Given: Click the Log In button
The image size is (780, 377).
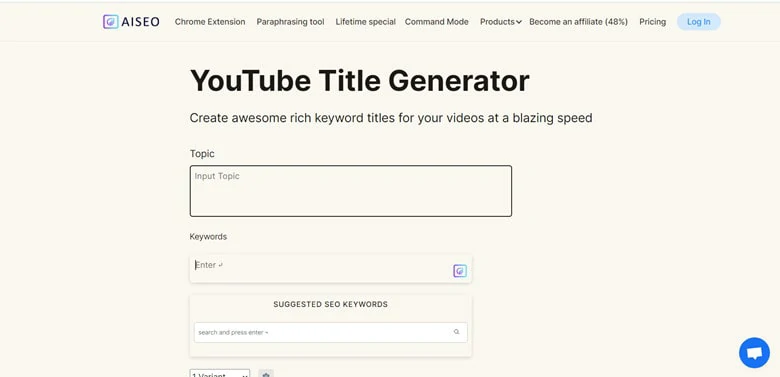Looking at the screenshot, I should coord(698,22).
